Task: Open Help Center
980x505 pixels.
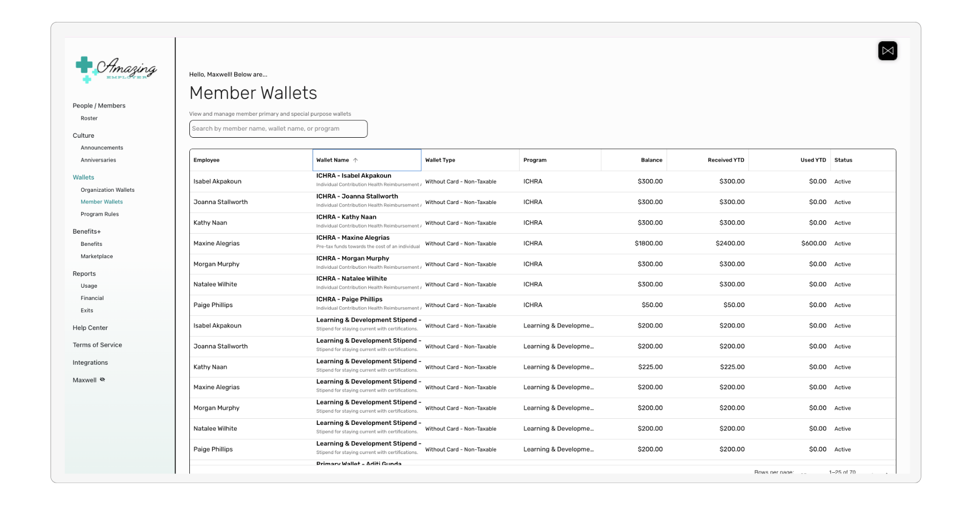Action: coord(90,328)
